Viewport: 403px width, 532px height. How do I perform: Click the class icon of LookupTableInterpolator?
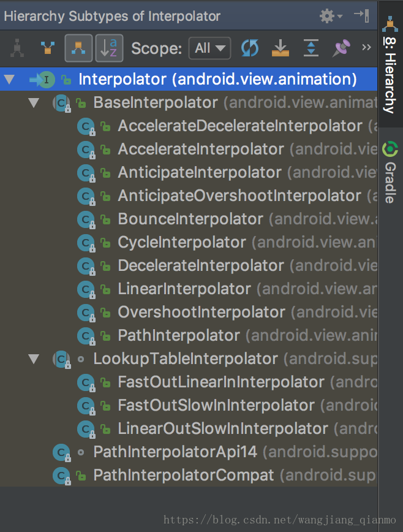tap(62, 359)
